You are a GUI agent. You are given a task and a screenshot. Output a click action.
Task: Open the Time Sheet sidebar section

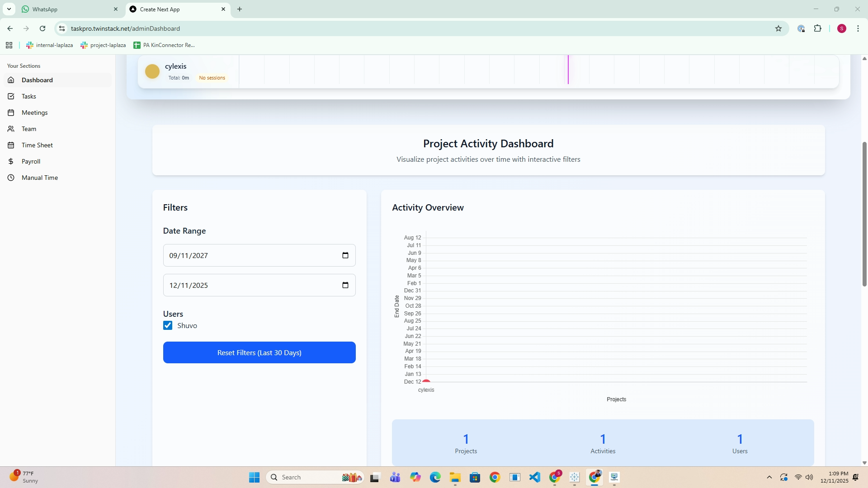(x=37, y=145)
